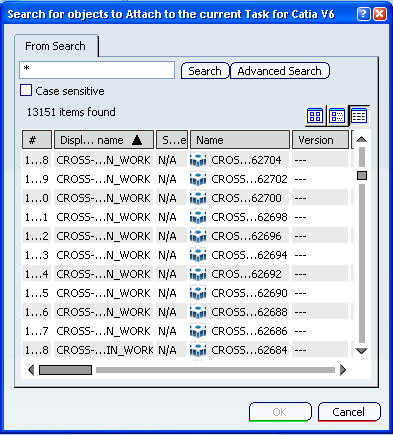Open the From Search tab
Viewport: 393px width, 435px height.
click(56, 46)
